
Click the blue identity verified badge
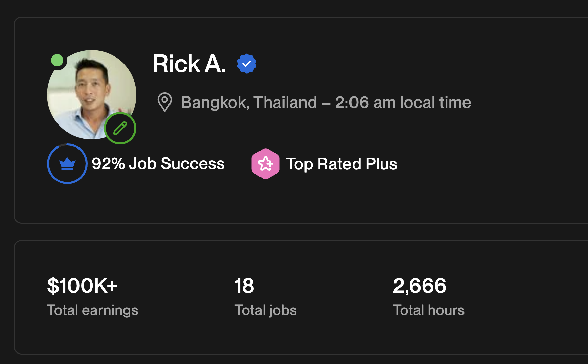[x=246, y=63]
